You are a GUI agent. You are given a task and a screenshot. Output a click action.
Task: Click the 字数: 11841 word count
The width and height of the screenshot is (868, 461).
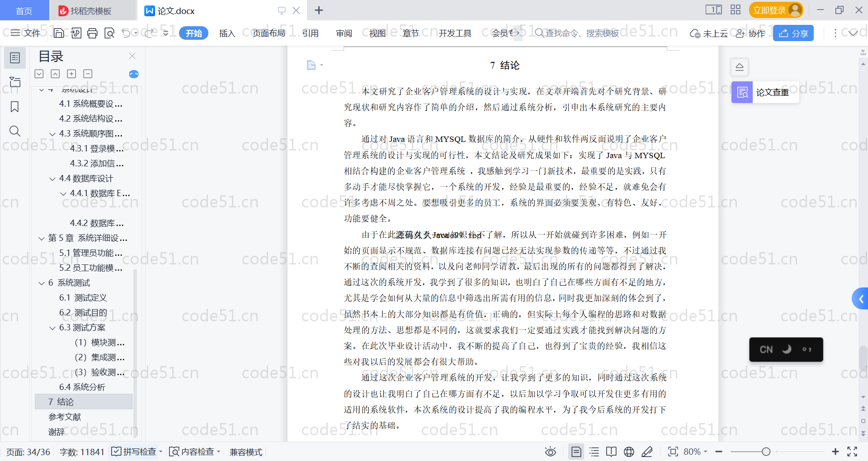pyautogui.click(x=82, y=452)
